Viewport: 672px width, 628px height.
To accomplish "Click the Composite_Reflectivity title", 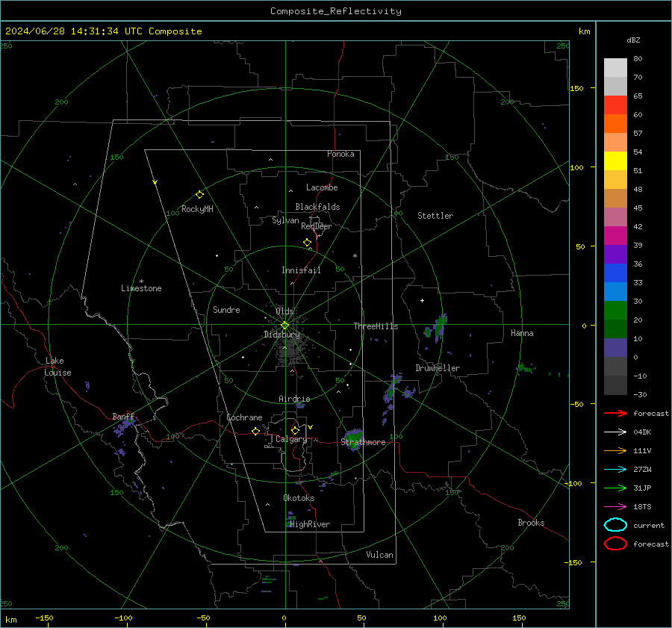I will 336,11.
